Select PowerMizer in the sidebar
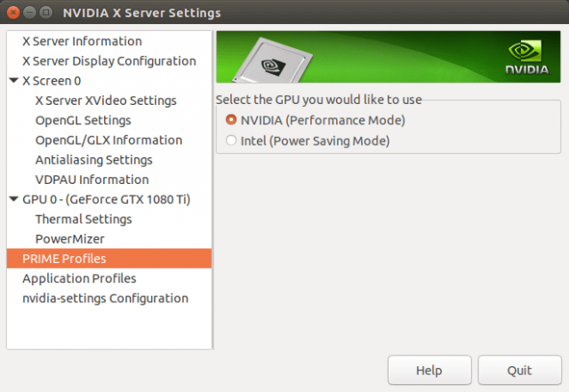 click(x=69, y=239)
